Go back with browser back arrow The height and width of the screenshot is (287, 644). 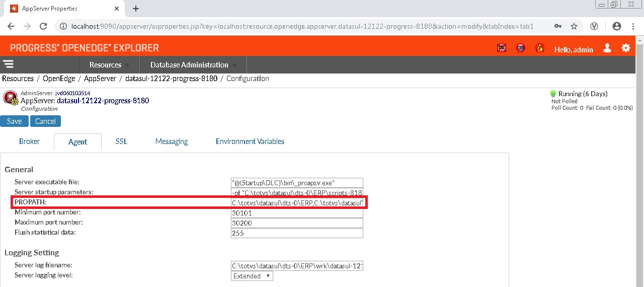[11, 26]
